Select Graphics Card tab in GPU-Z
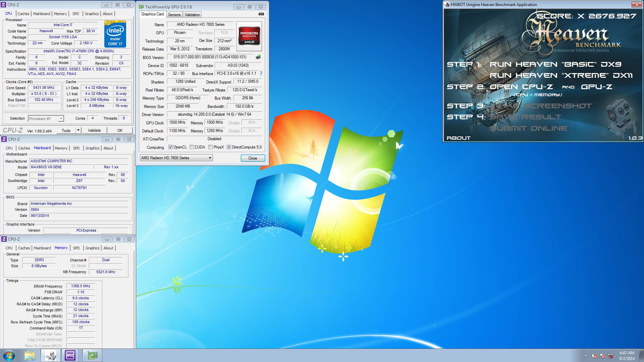This screenshot has height=362, width=644. [x=152, y=14]
